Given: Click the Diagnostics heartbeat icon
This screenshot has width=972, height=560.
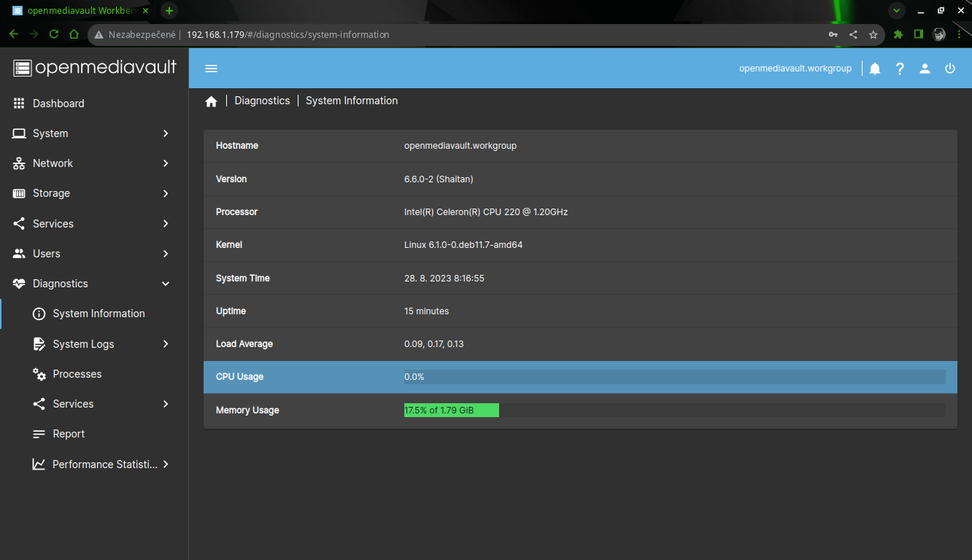Looking at the screenshot, I should (19, 284).
